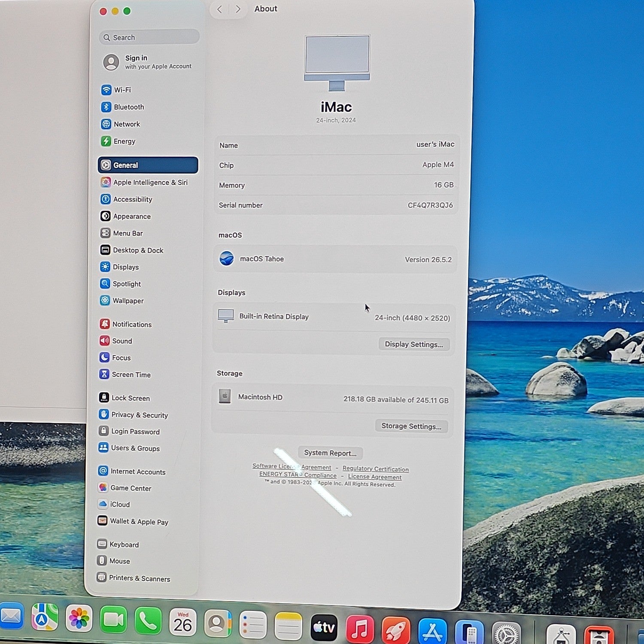Go back using the back chevron

pyautogui.click(x=219, y=9)
